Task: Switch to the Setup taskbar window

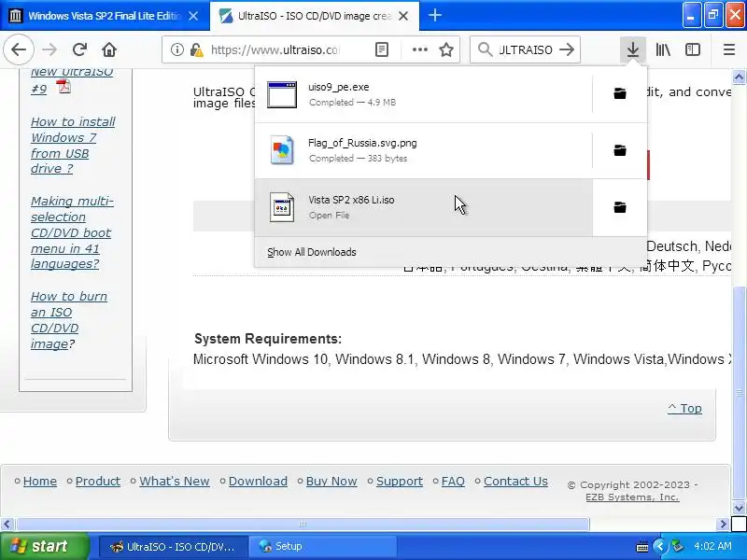Action: pos(324,546)
